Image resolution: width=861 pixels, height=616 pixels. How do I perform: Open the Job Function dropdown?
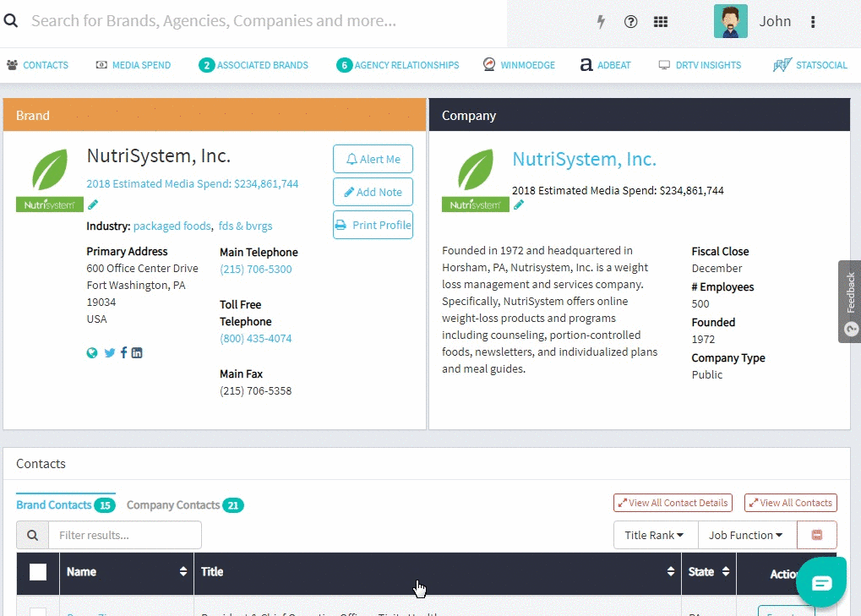pos(747,535)
